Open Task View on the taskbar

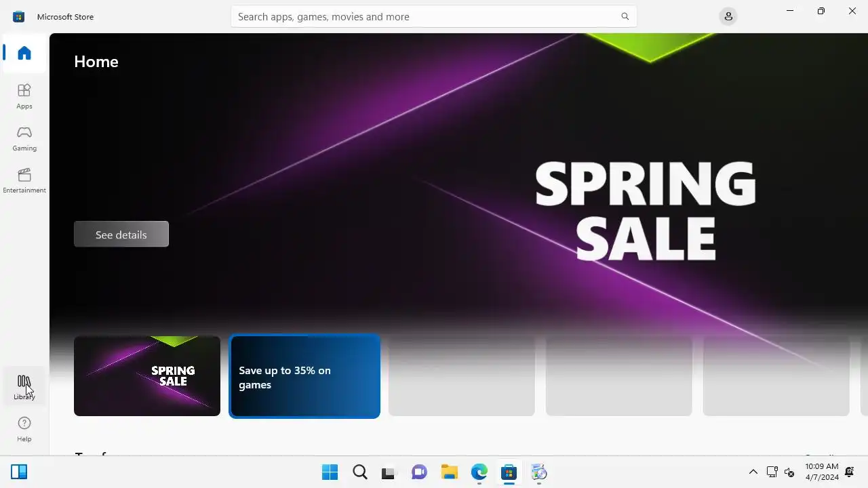[x=388, y=472]
